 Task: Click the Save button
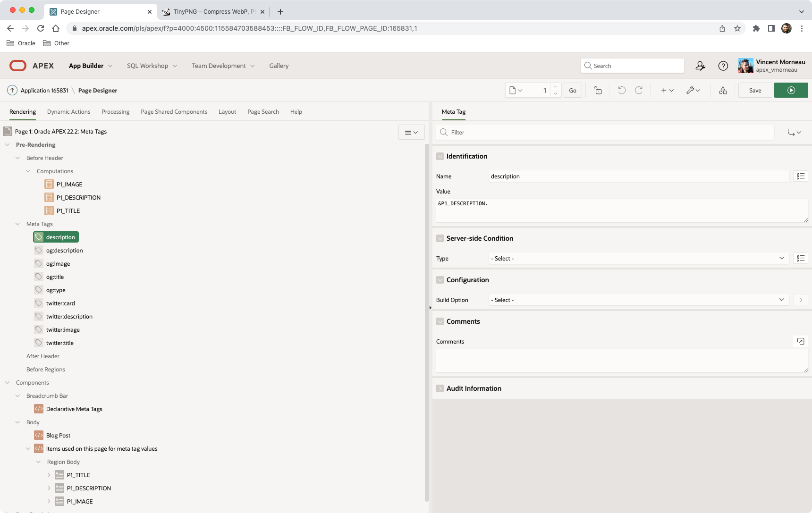coord(755,90)
